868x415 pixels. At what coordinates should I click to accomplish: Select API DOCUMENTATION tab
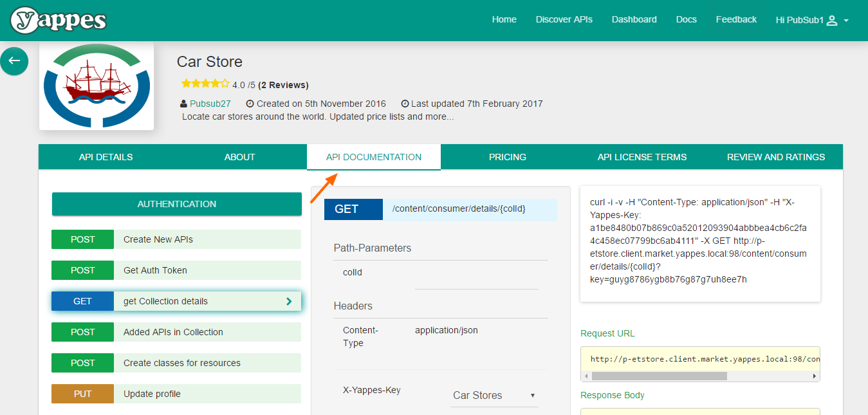pyautogui.click(x=374, y=157)
